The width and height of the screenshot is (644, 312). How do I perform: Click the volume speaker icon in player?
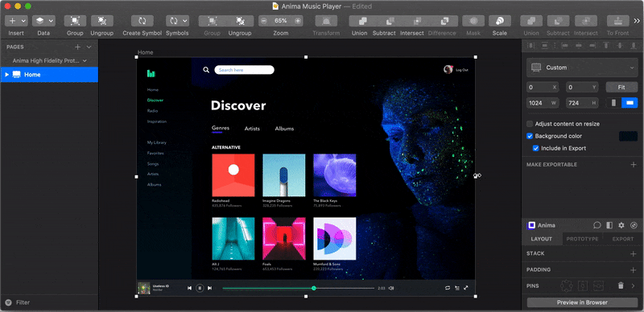pos(391,288)
